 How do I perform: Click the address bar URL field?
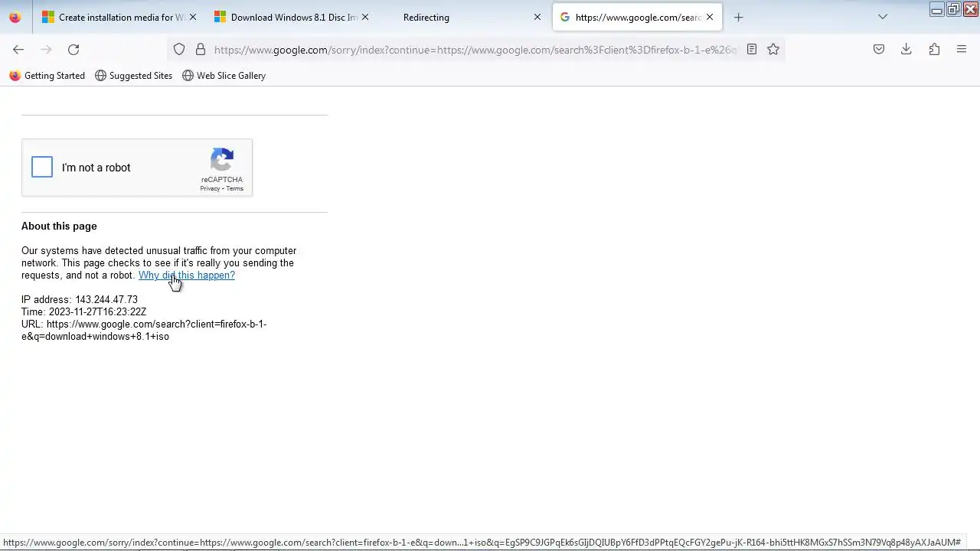click(x=475, y=50)
